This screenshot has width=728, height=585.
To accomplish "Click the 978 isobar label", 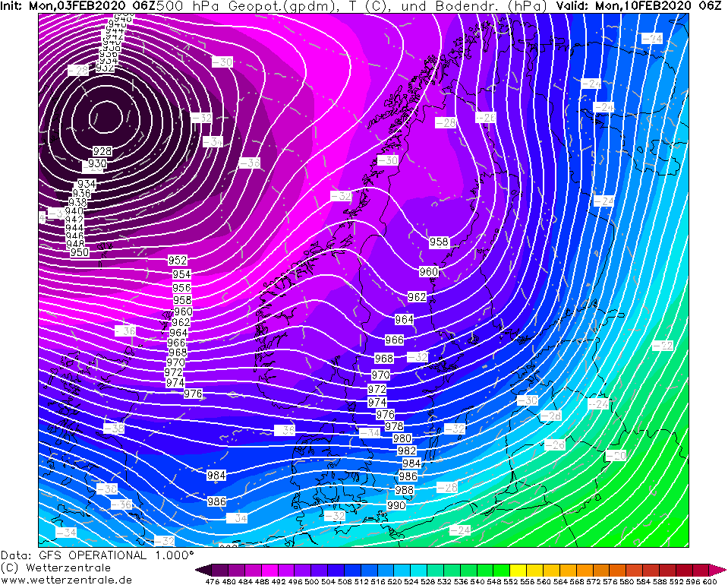I will (x=394, y=426).
